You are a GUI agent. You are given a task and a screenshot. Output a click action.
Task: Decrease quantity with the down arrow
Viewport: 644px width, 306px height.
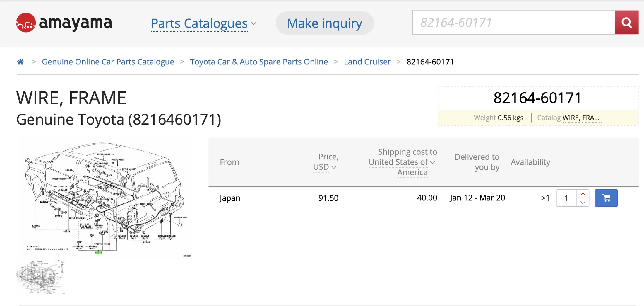pyautogui.click(x=583, y=203)
